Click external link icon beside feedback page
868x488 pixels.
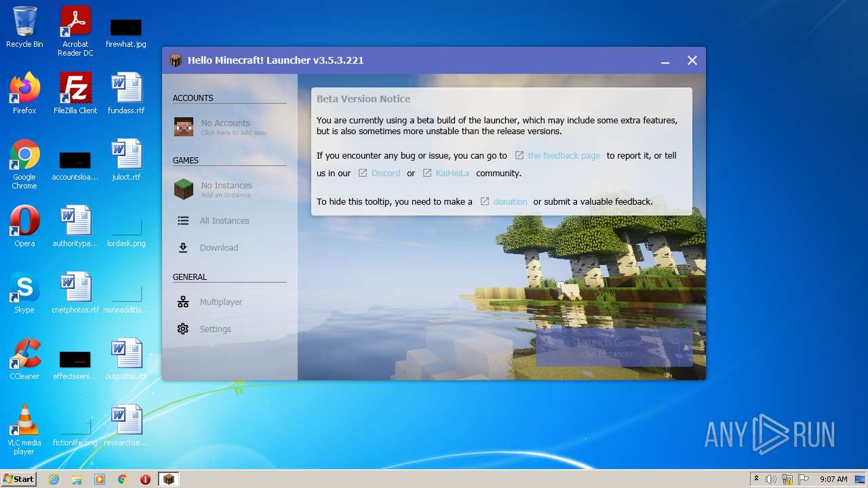click(x=519, y=155)
